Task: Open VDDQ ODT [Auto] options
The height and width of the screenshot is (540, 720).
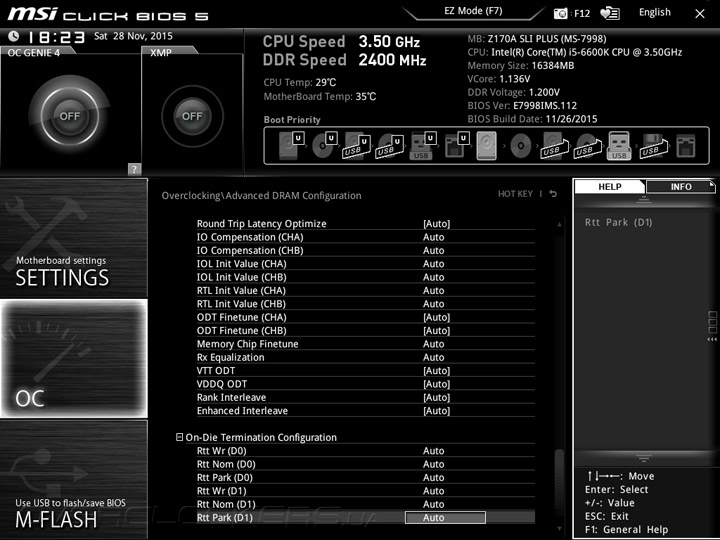Action: 436,384
